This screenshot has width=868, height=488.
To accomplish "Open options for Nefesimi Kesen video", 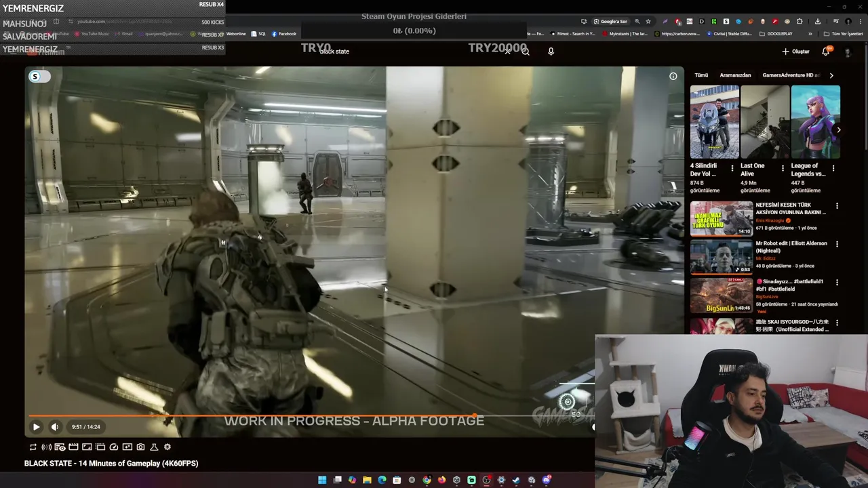I will coord(837,206).
